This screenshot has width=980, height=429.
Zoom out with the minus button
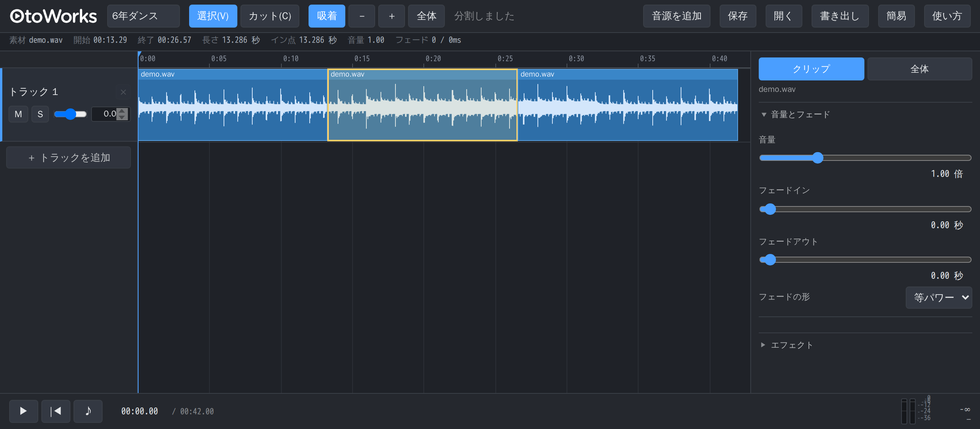click(x=362, y=16)
